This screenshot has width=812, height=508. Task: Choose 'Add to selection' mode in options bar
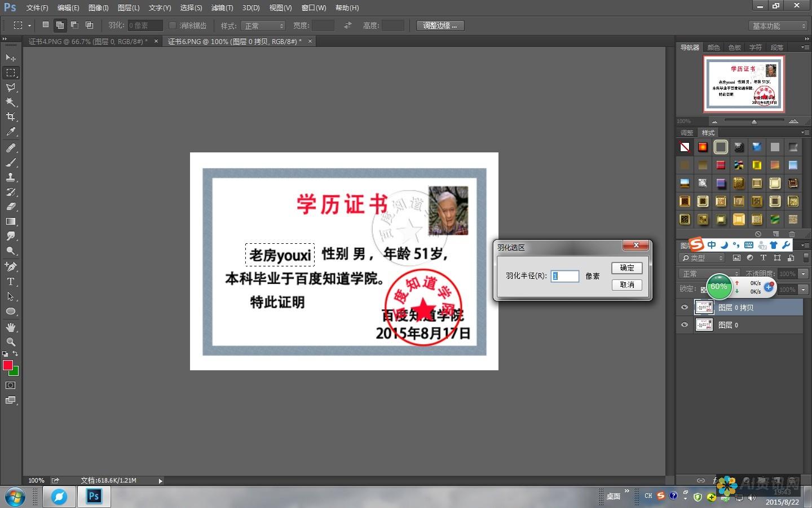pyautogui.click(x=60, y=25)
